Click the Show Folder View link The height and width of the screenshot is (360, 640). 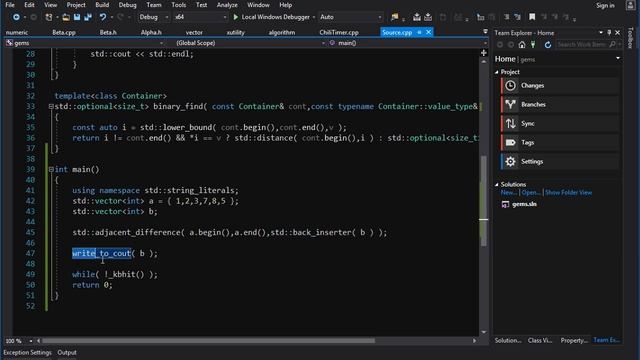click(x=568, y=193)
